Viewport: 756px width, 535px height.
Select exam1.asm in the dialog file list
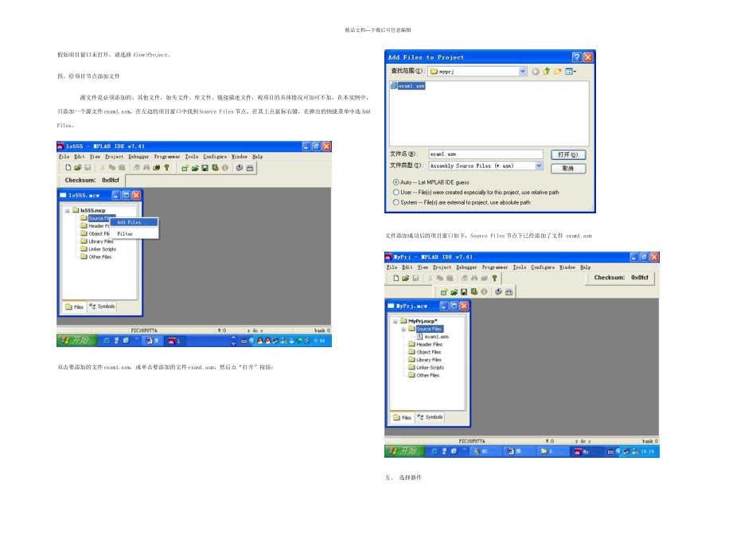[408, 86]
